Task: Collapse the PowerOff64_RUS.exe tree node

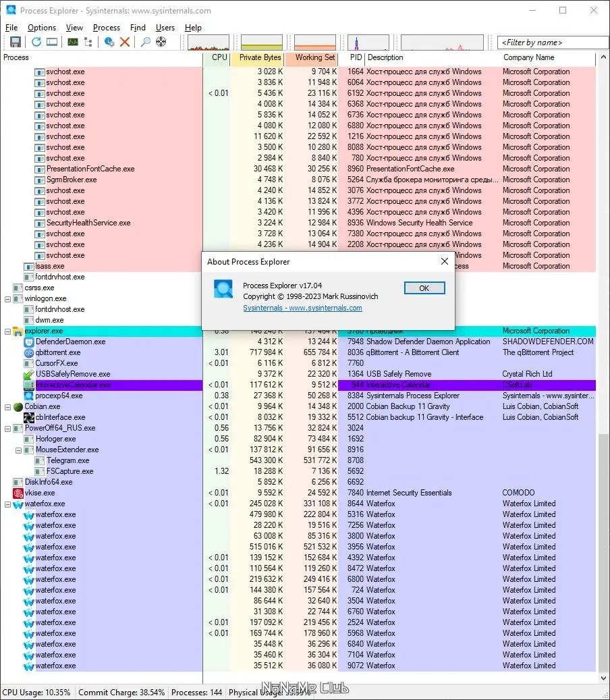Action: 7,429
